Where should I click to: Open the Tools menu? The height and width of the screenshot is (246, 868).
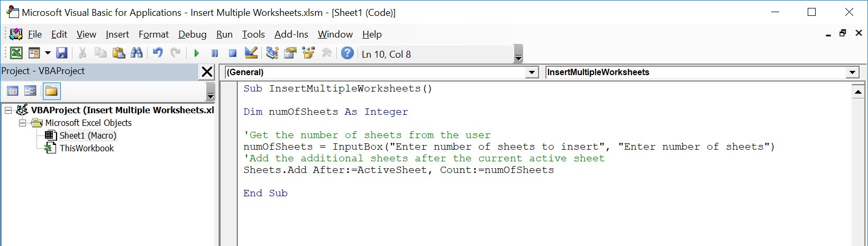[x=253, y=34]
